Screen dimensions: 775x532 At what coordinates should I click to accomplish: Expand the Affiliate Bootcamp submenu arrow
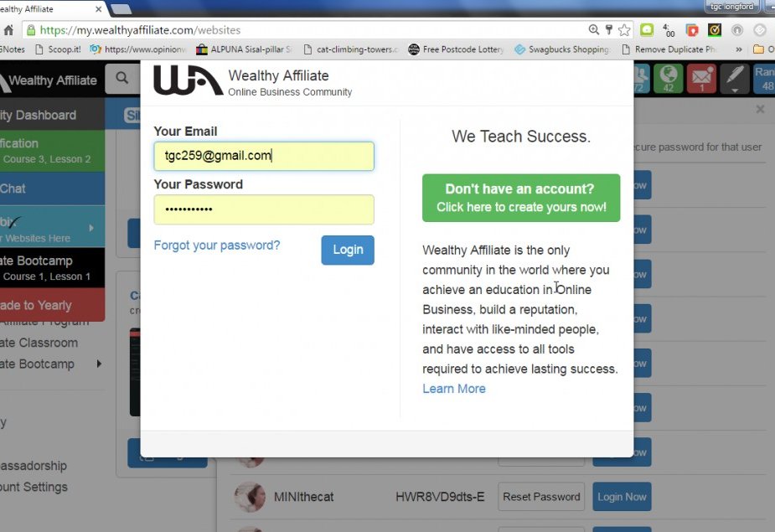pyautogui.click(x=99, y=364)
